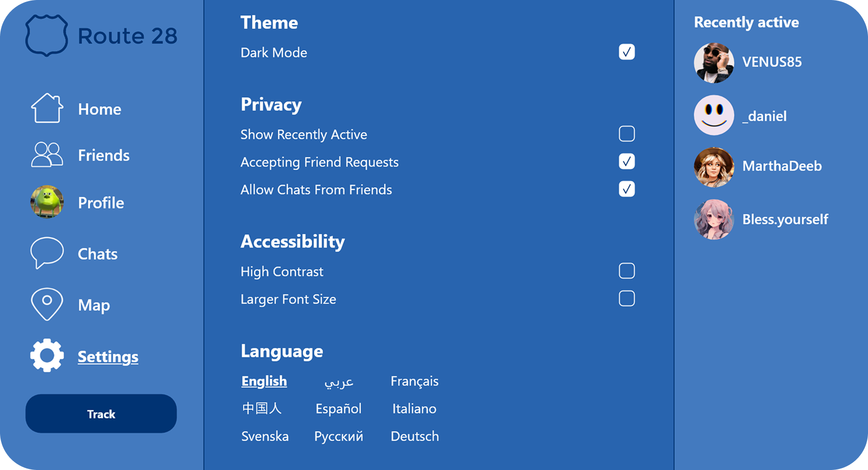The height and width of the screenshot is (470, 868).
Task: Click the Settings gear icon
Action: [47, 355]
